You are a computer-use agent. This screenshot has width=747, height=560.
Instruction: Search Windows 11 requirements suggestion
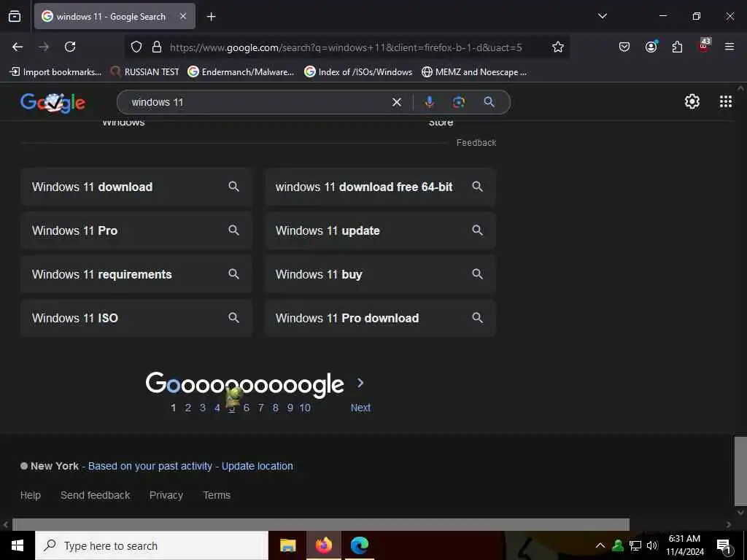136,274
